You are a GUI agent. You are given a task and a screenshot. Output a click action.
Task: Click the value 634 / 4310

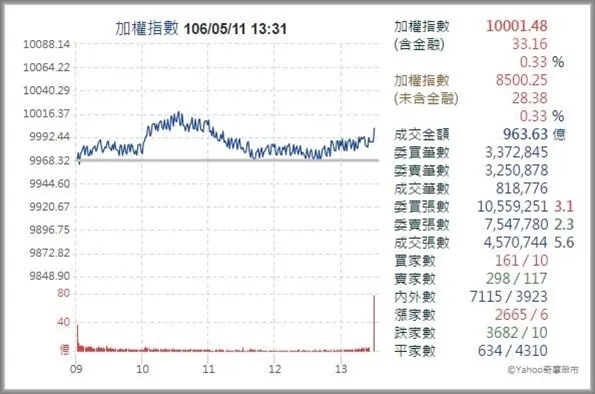(x=513, y=351)
